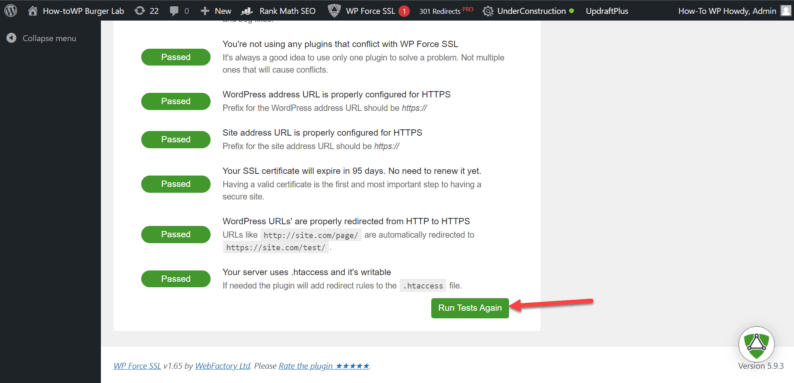Screen dimensions: 794x383
Task: Click the Run Tests Again button
Action: click(x=470, y=308)
